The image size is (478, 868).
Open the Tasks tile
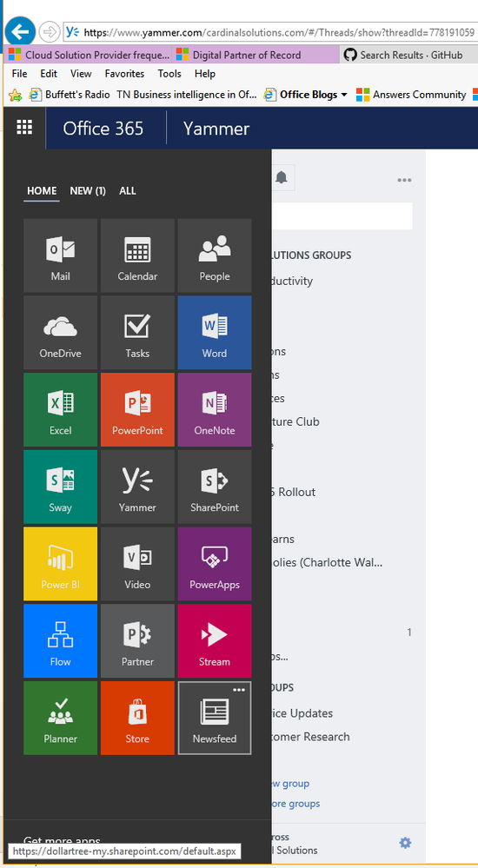click(x=137, y=332)
